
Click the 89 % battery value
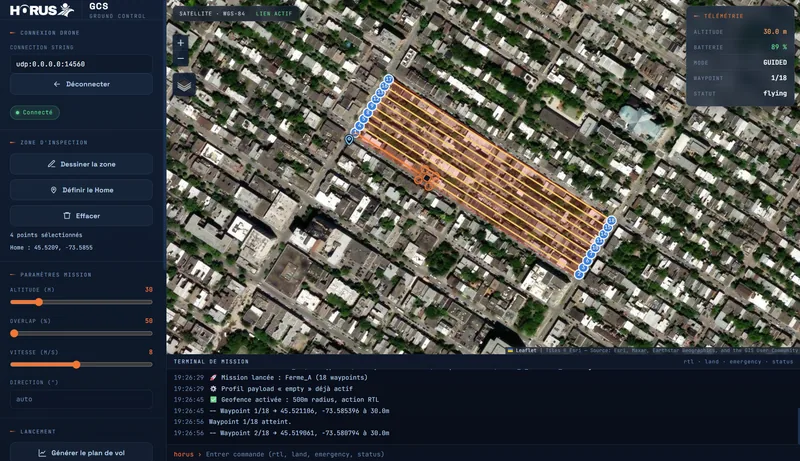(x=779, y=47)
